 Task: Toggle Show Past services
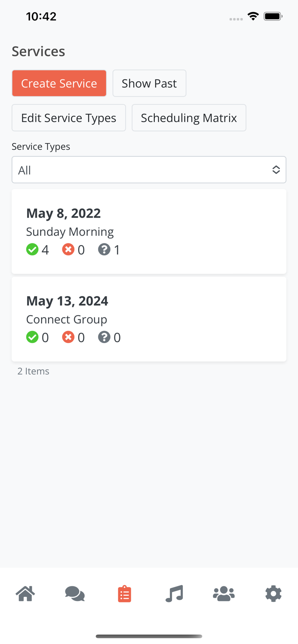point(149,83)
